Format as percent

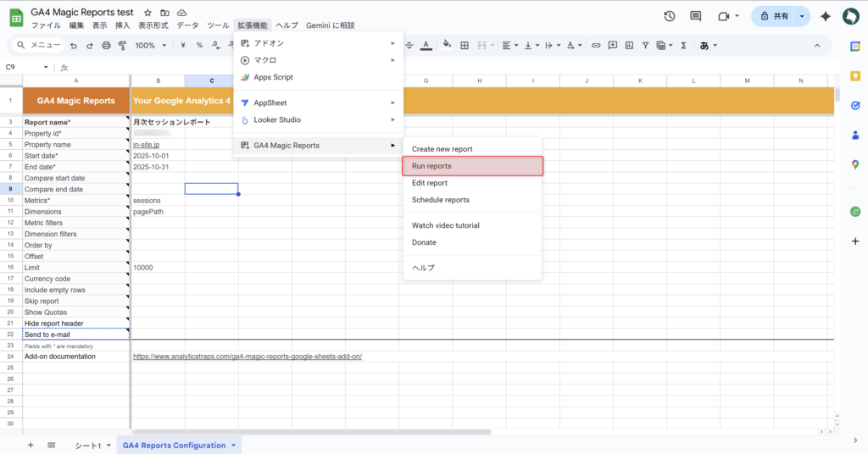pyautogui.click(x=199, y=46)
